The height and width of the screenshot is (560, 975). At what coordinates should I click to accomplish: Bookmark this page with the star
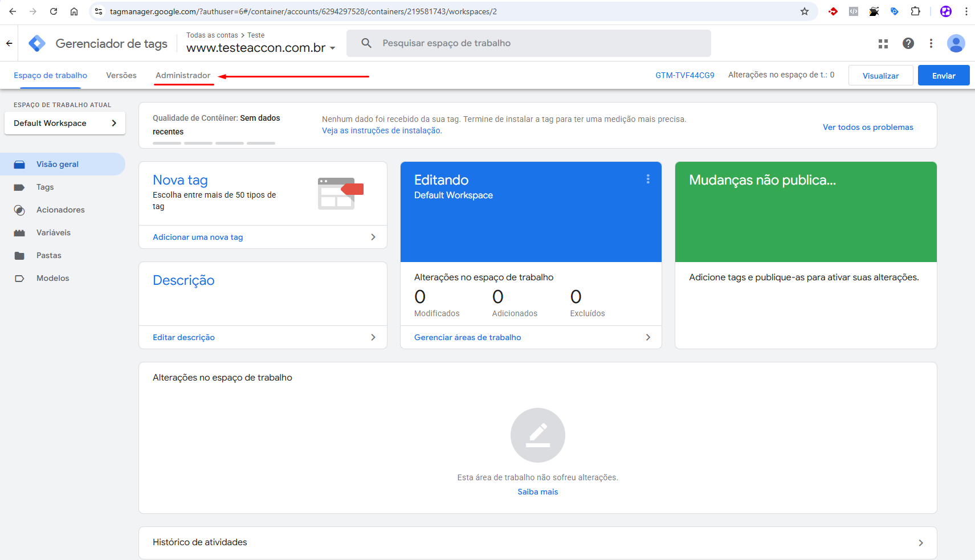tap(805, 11)
